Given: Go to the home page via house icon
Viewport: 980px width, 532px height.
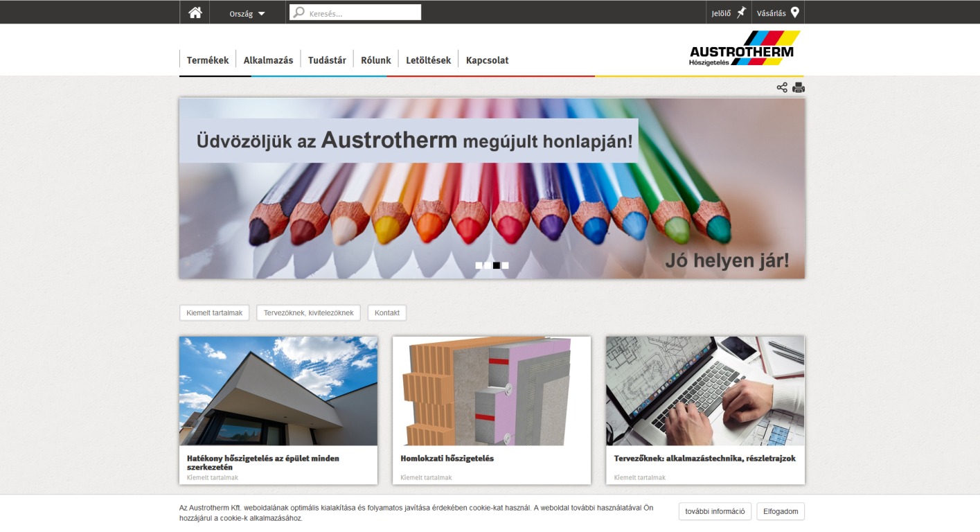Looking at the screenshot, I should [195, 12].
